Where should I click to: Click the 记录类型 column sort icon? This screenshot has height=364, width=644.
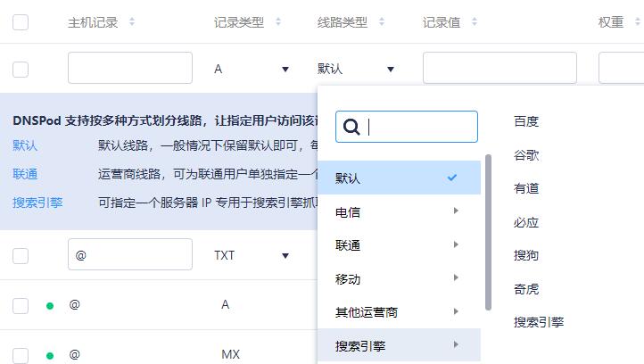[x=278, y=22]
